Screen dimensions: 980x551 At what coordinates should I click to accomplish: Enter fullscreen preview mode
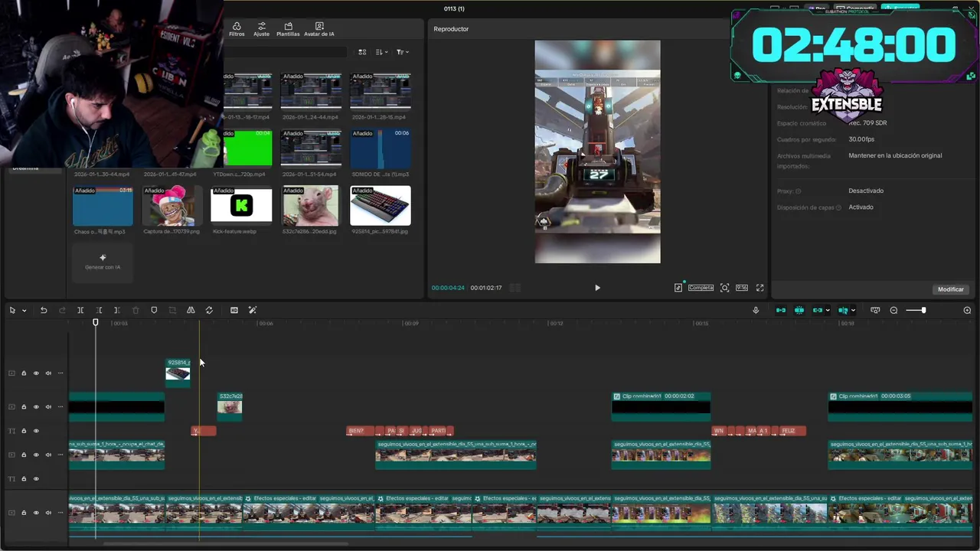coord(760,288)
